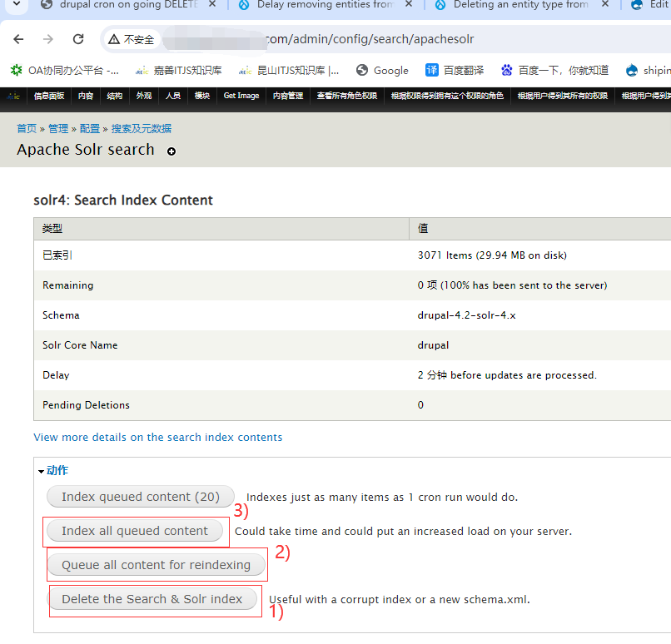
Task: Open the 信息面板 admin menu
Action: click(x=49, y=96)
